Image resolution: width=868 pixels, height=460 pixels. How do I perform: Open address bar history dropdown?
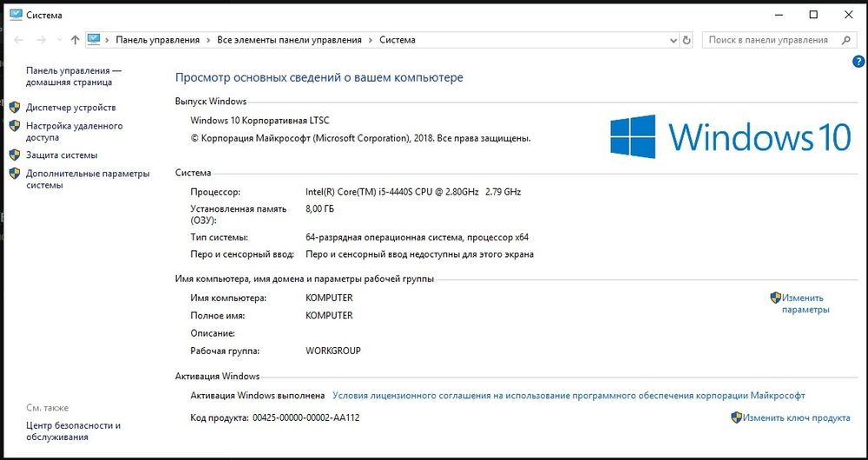point(674,41)
